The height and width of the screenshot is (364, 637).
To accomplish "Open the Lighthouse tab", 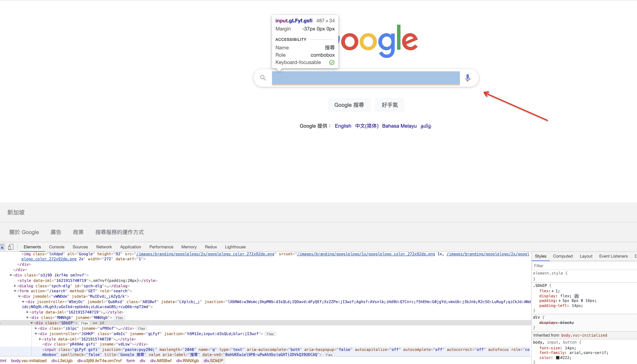I will coord(235,247).
